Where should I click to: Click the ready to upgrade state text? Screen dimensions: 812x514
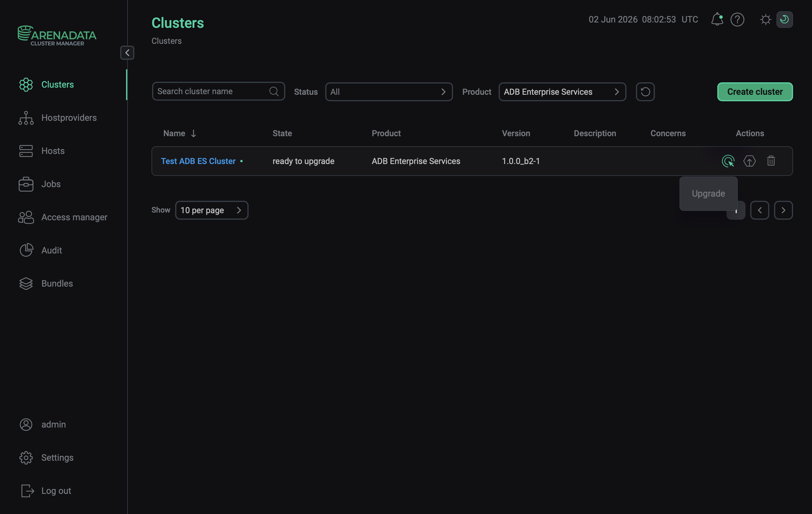pos(303,161)
